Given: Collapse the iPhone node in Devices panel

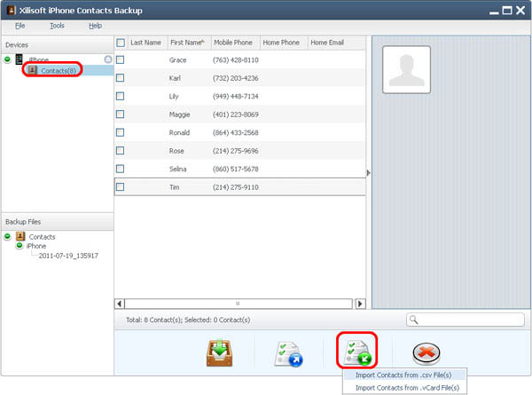Looking at the screenshot, I should pos(7,59).
